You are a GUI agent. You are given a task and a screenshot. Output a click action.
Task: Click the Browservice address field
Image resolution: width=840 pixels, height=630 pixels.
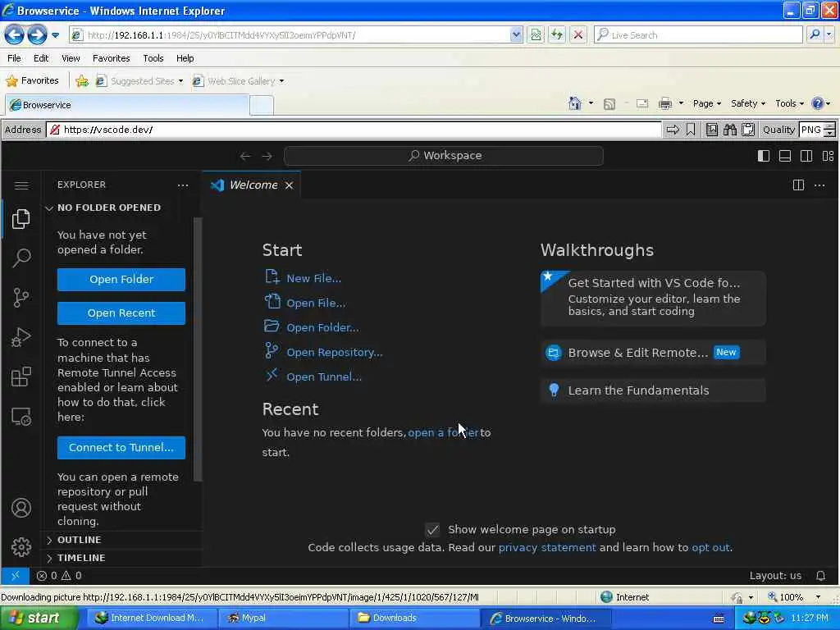point(354,130)
